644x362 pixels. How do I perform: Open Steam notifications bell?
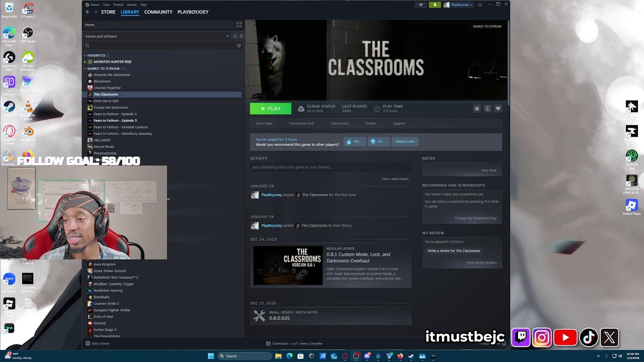point(435,5)
